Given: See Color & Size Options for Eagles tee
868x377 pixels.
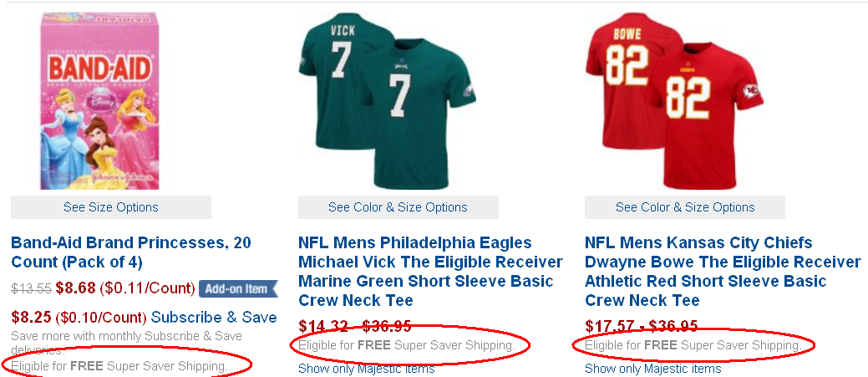Looking at the screenshot, I should tap(398, 207).
